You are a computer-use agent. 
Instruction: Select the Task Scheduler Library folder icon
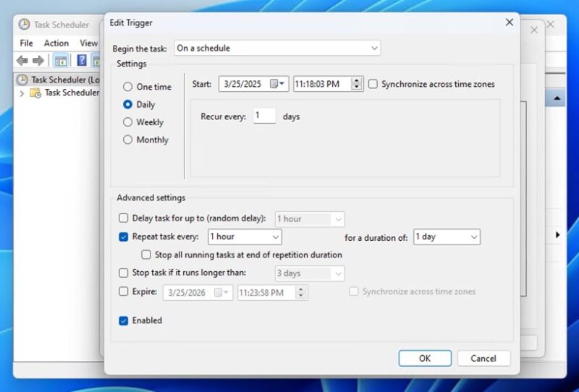pyautogui.click(x=35, y=93)
